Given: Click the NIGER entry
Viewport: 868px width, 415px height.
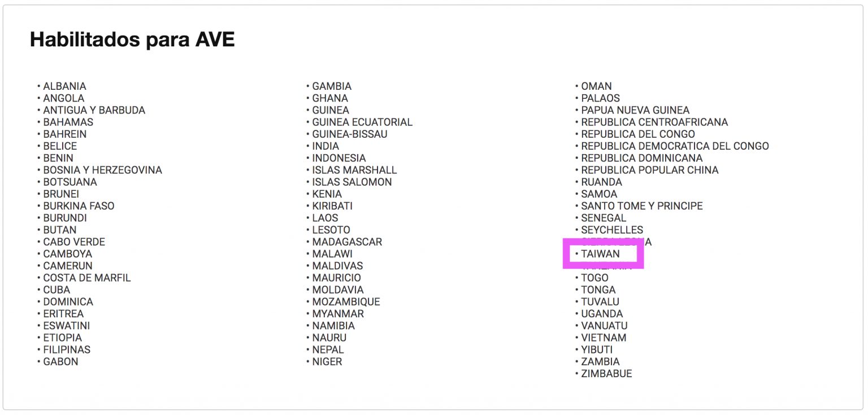Looking at the screenshot, I should [327, 361].
